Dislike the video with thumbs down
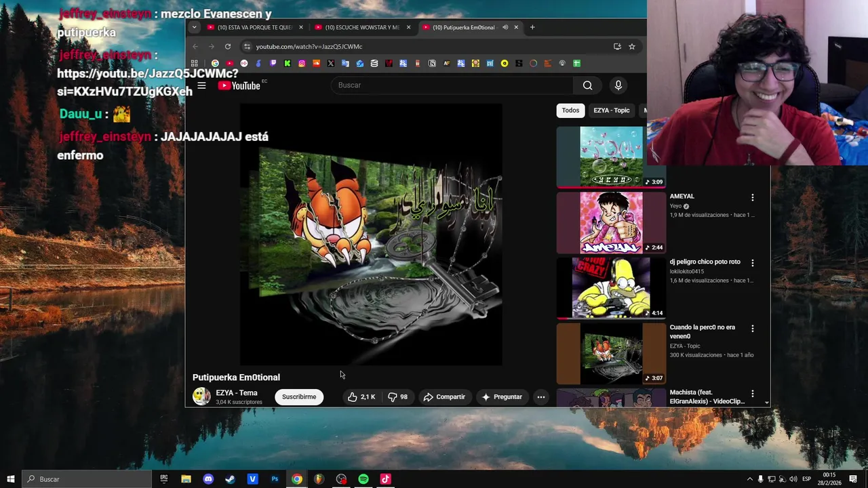 397,397
